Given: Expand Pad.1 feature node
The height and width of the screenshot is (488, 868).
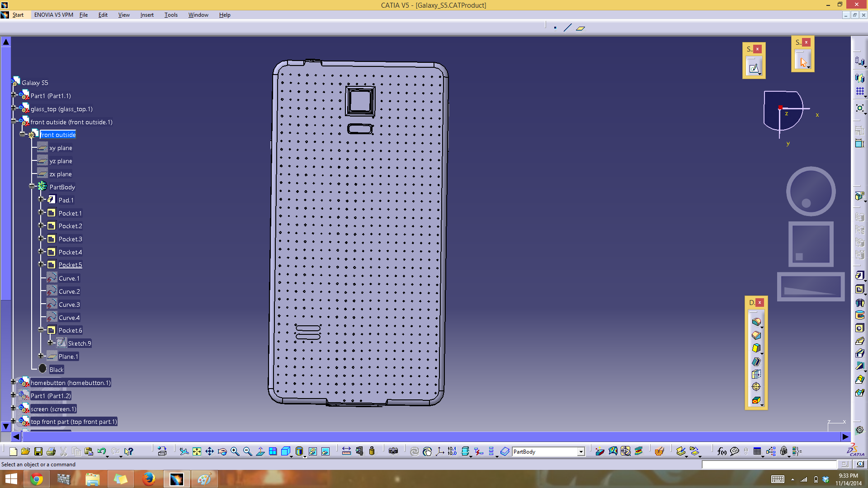Looking at the screenshot, I should 41,199.
